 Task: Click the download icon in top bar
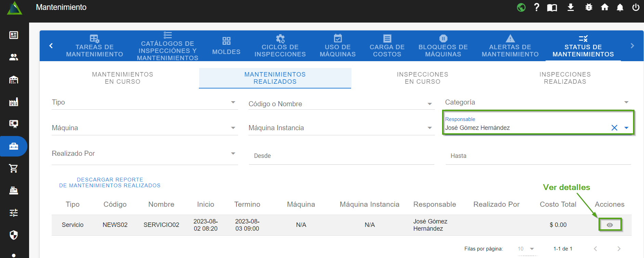point(570,8)
